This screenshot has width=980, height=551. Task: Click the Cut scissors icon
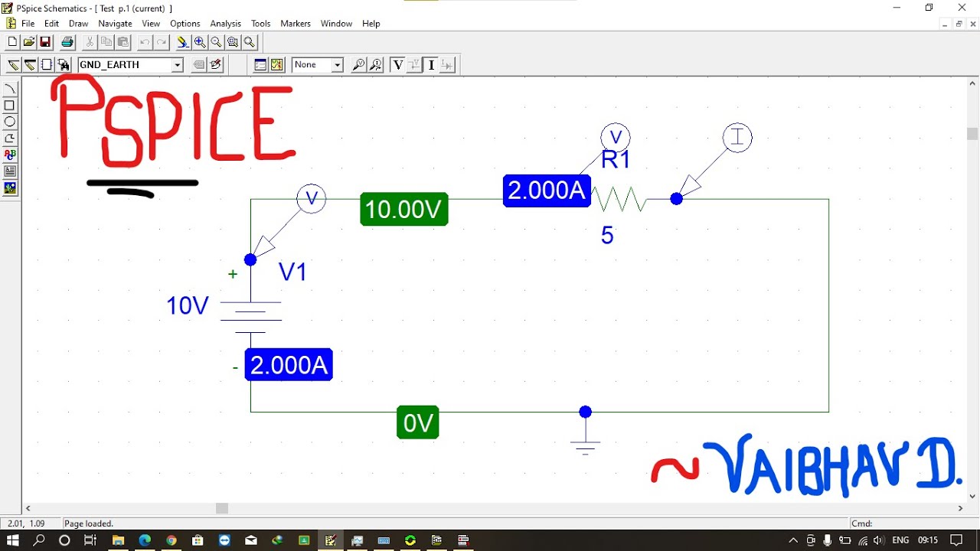click(90, 42)
